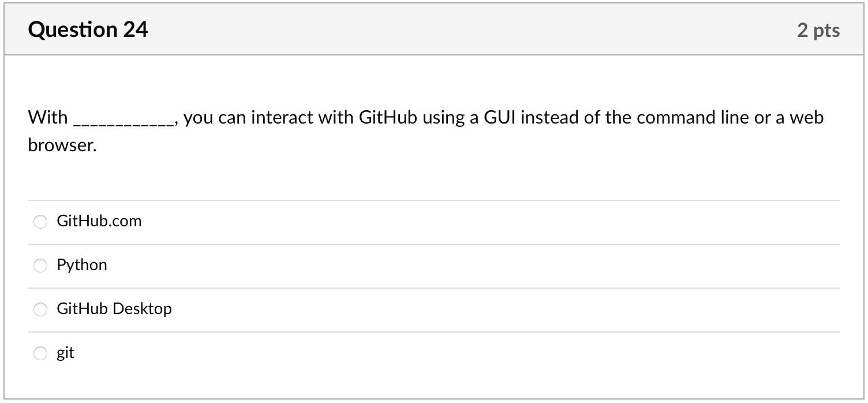Pick the git radio button
The image size is (868, 403).
[x=40, y=353]
